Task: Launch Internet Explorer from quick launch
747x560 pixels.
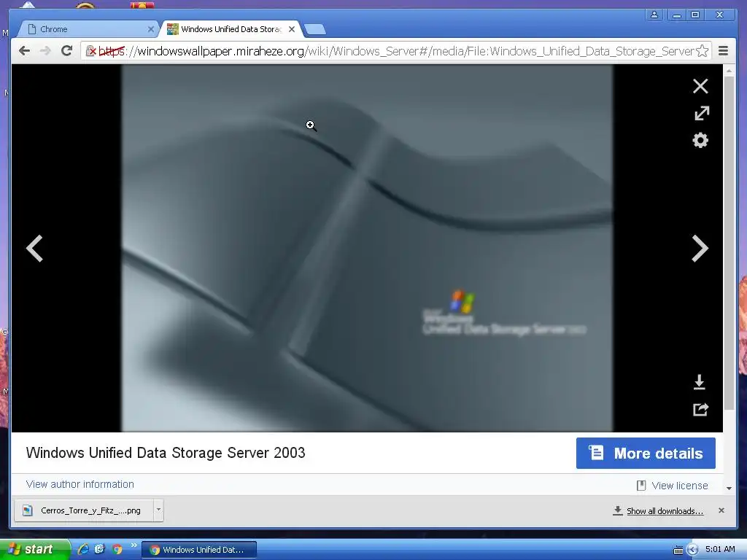Action: click(x=83, y=550)
